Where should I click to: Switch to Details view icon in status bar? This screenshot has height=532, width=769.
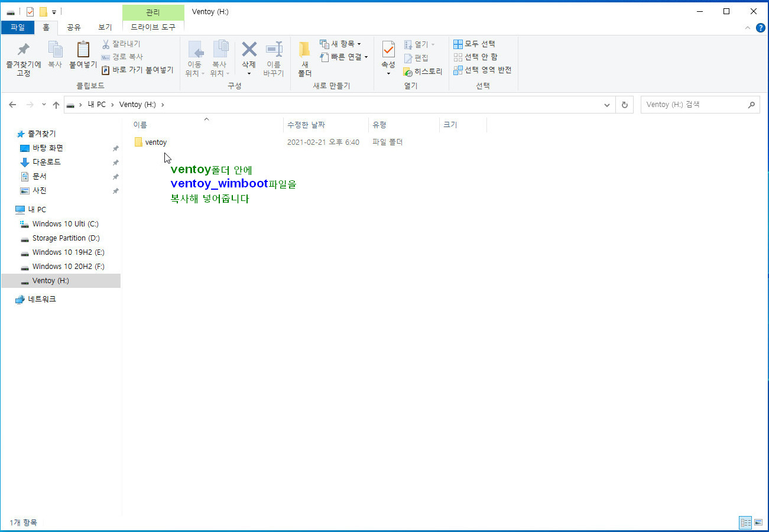pos(745,523)
